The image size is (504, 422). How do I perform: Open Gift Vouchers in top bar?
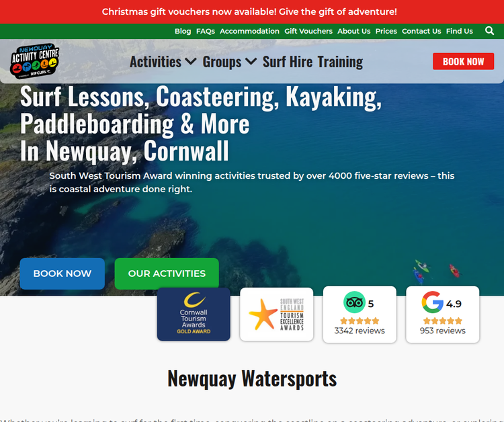coord(308,31)
